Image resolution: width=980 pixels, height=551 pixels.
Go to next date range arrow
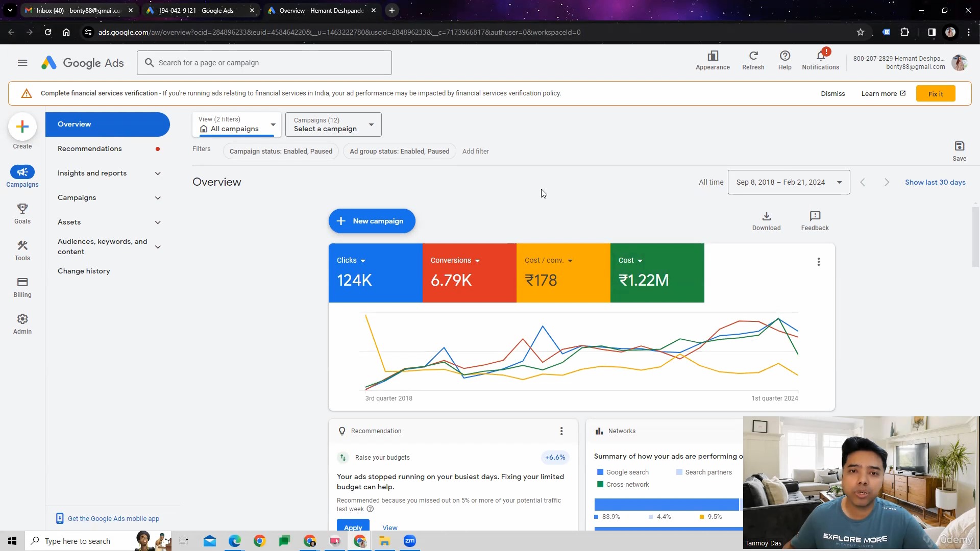pyautogui.click(x=887, y=182)
